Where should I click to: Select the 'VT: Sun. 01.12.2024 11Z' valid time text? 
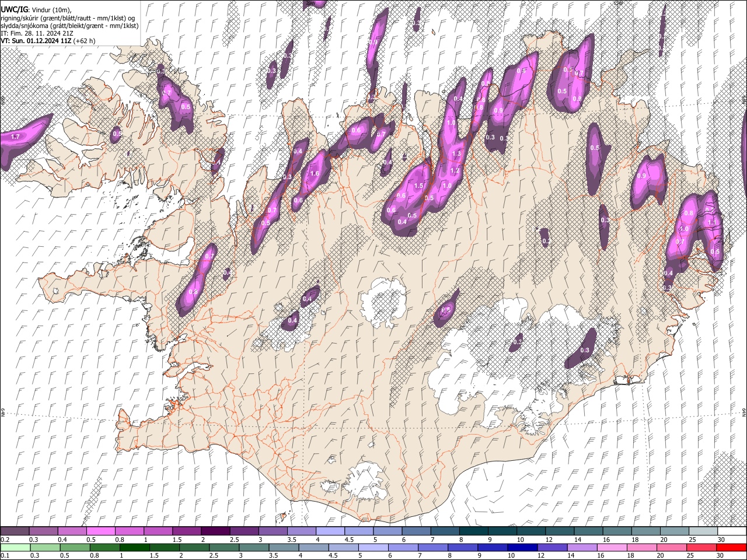(36, 41)
